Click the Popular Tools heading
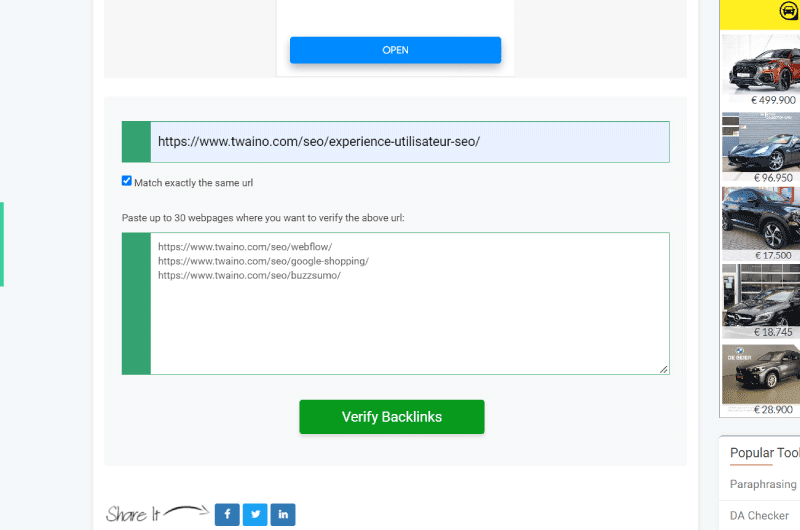The image size is (800, 530). click(x=764, y=452)
